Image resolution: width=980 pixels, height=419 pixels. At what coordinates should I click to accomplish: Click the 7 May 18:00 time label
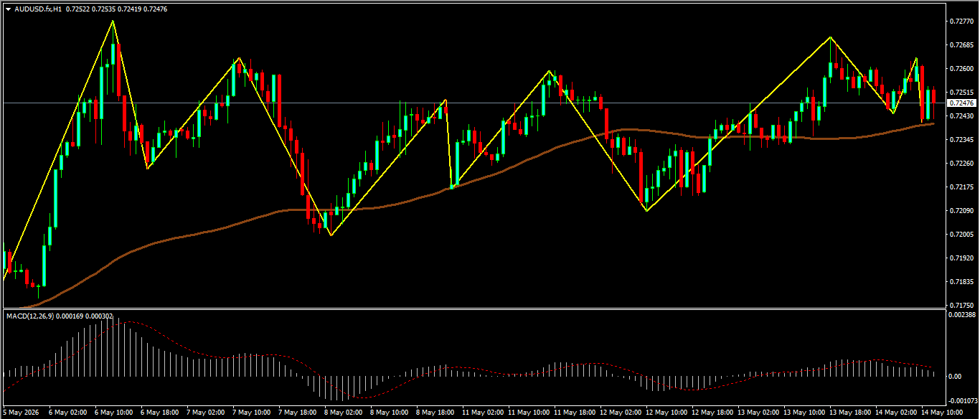pyautogui.click(x=297, y=413)
